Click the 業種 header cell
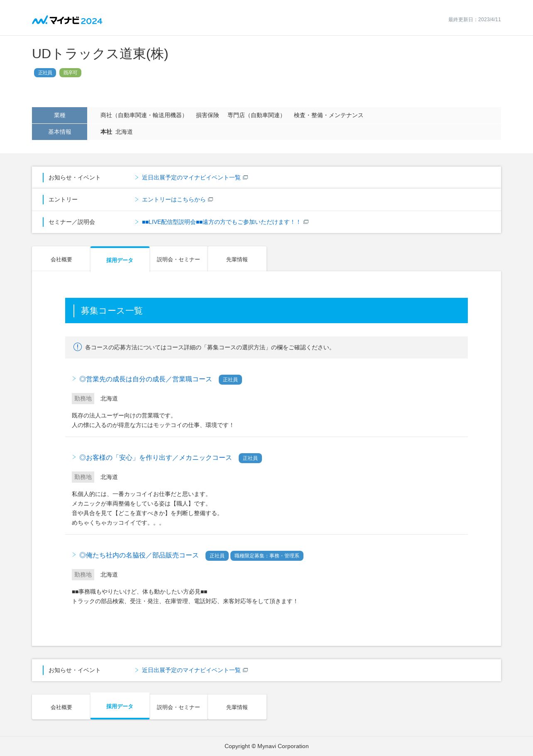The width and height of the screenshot is (533, 756). tap(59, 115)
